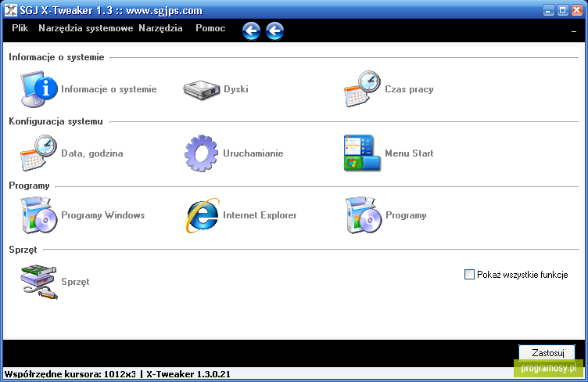Screen dimensions: 588x382
Task: Click the Menu Start icon
Action: [362, 153]
